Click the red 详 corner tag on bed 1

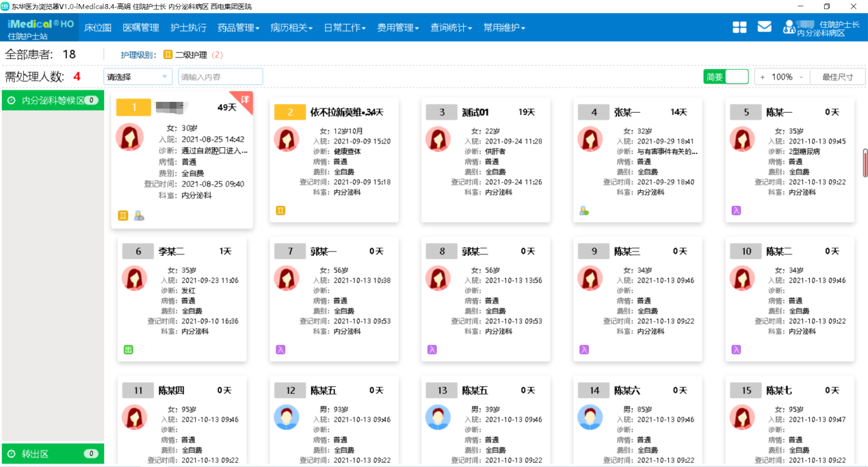[x=245, y=99]
